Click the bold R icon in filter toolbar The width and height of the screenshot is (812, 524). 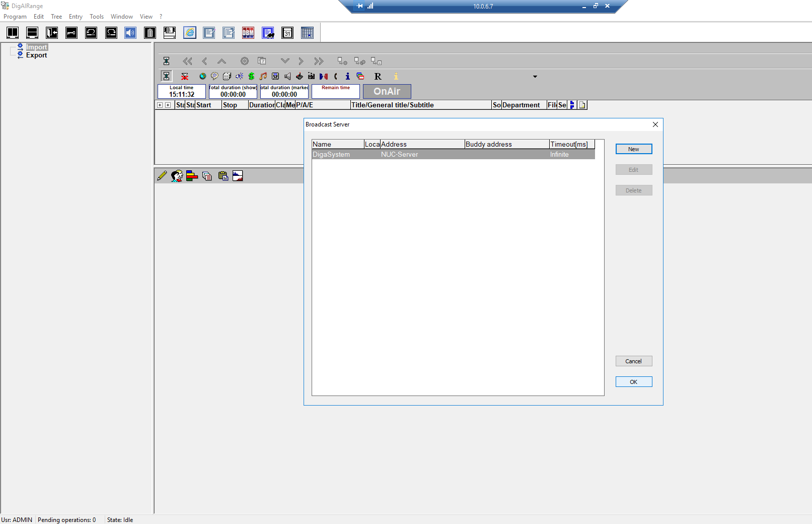point(378,76)
